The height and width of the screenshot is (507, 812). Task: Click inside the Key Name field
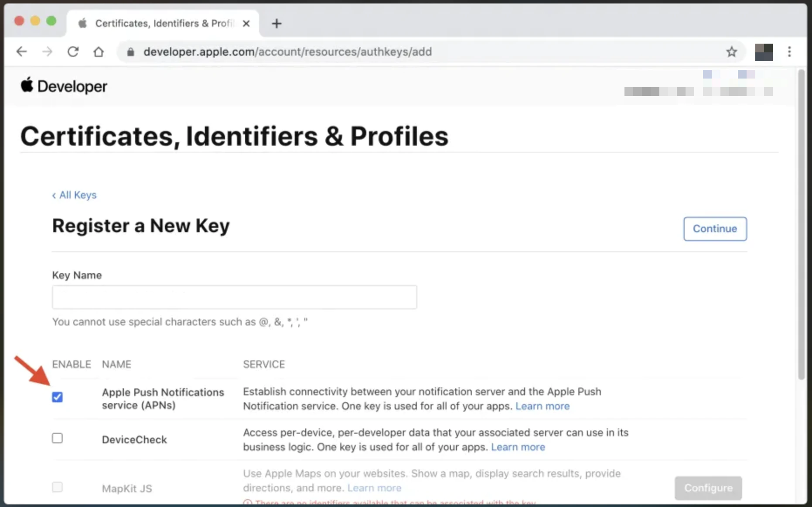tap(234, 297)
